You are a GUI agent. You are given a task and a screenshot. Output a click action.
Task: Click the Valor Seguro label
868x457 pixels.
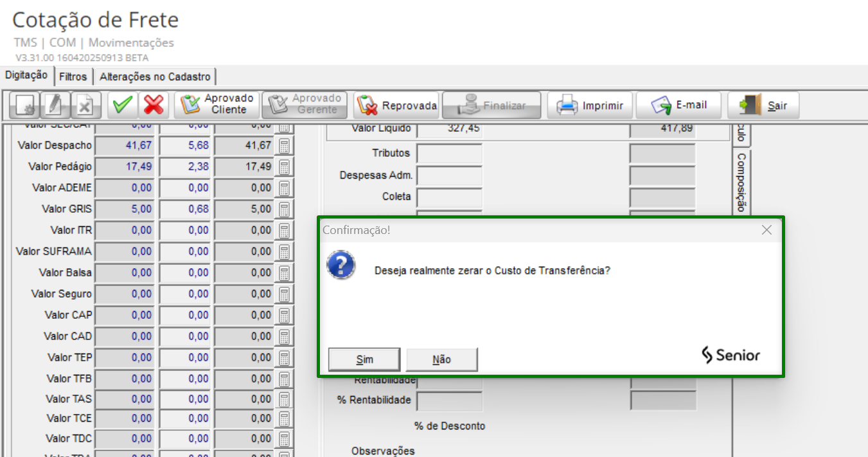click(62, 294)
